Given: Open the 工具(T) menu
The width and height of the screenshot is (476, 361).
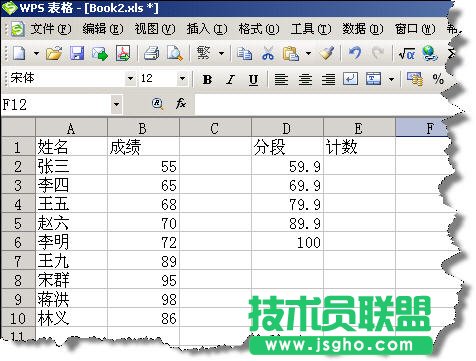Looking at the screenshot, I should (x=311, y=29).
